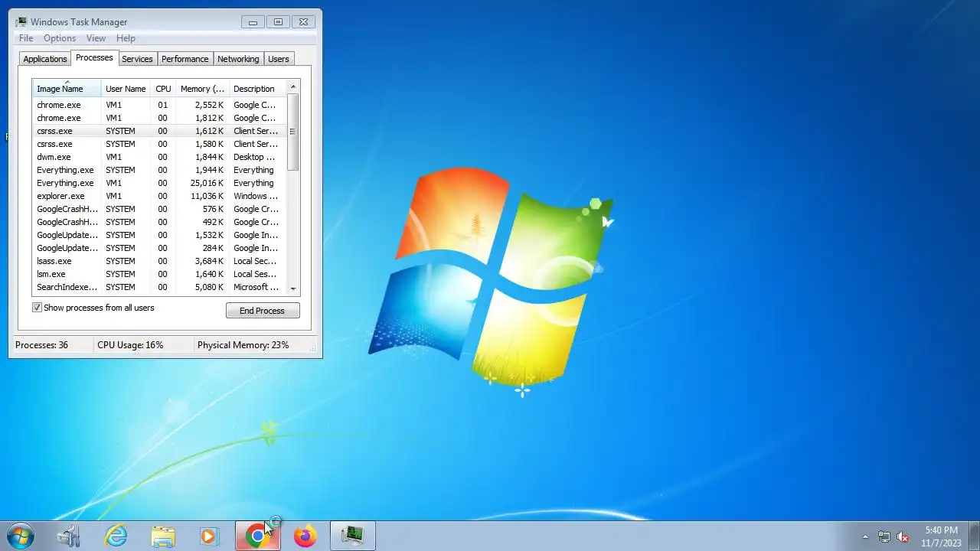Open the View menu
This screenshot has height=551, width=980.
click(x=96, y=38)
